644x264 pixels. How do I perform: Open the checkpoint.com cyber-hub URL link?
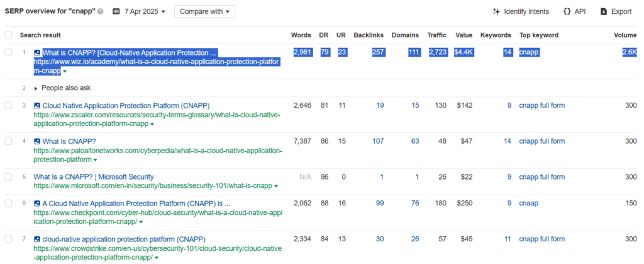[x=158, y=217]
